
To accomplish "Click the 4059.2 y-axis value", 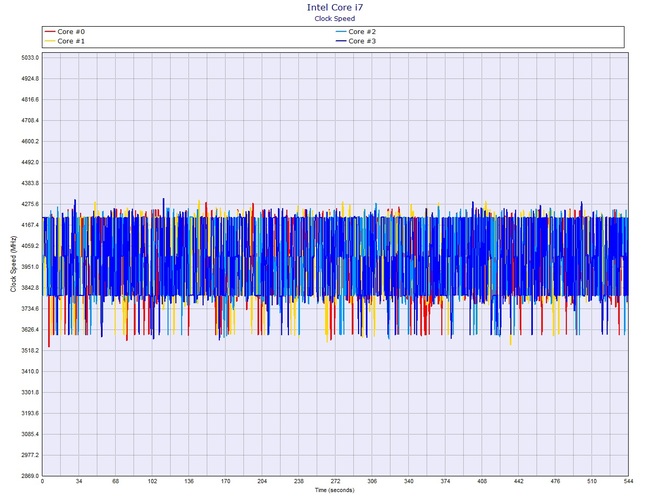I will coord(30,246).
